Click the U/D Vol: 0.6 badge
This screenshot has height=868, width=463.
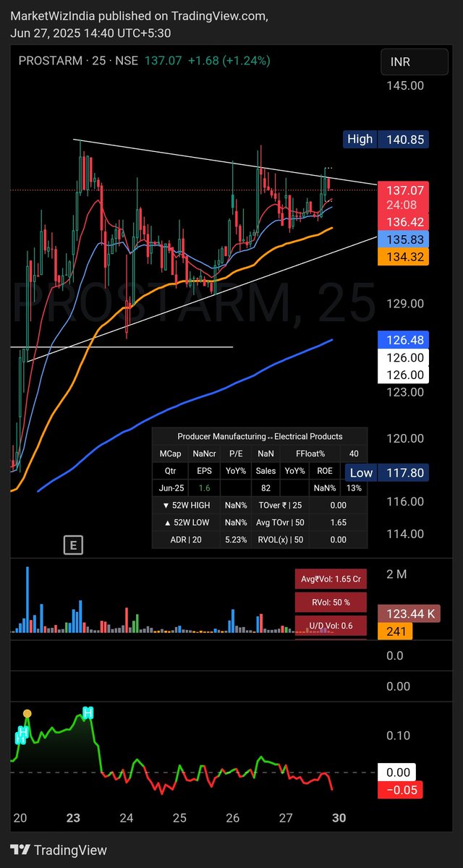click(331, 626)
